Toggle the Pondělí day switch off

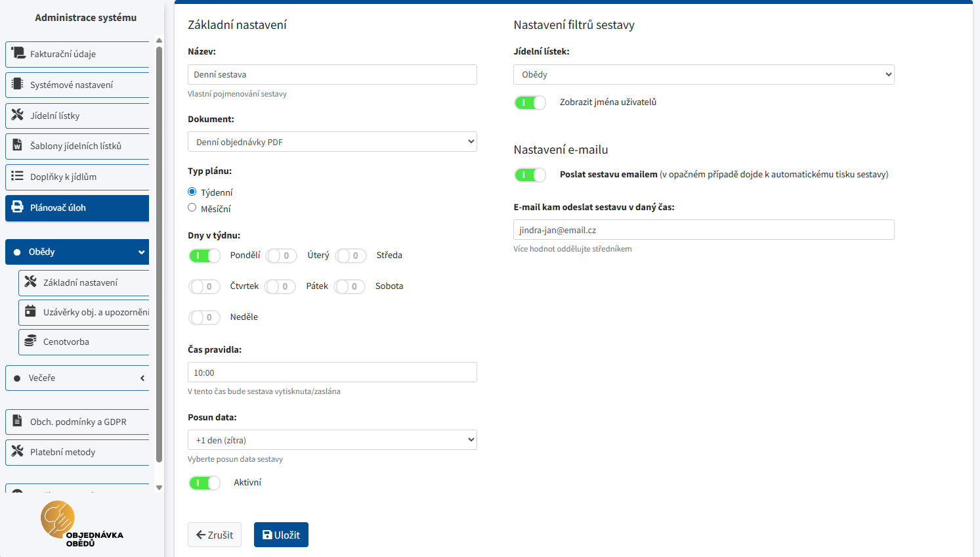tap(204, 256)
